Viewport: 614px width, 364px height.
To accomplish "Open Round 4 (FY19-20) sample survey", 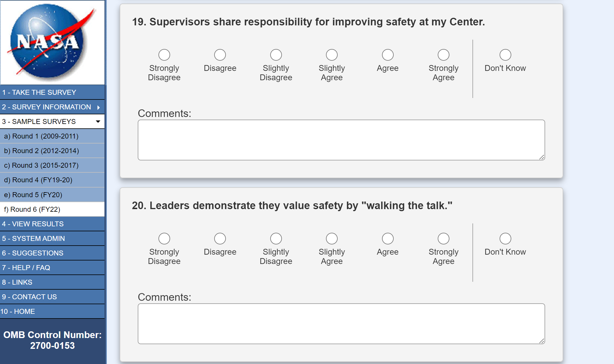I will (38, 180).
